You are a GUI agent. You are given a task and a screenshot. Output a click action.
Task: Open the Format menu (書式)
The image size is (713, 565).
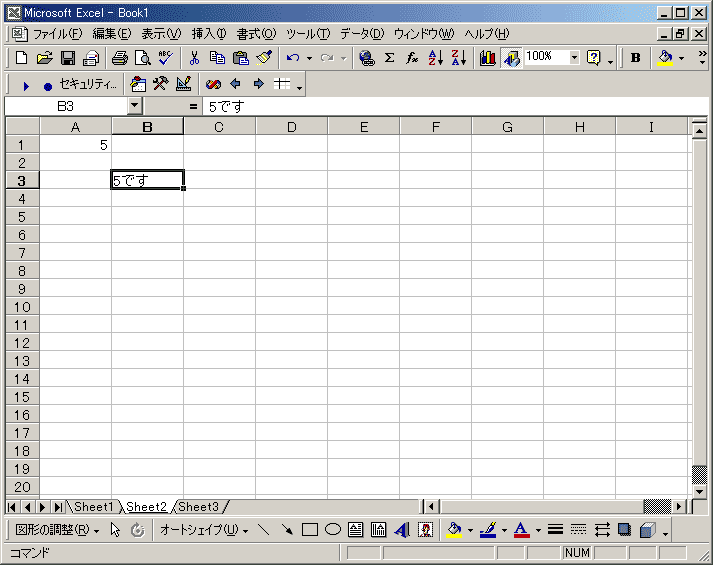click(x=256, y=34)
